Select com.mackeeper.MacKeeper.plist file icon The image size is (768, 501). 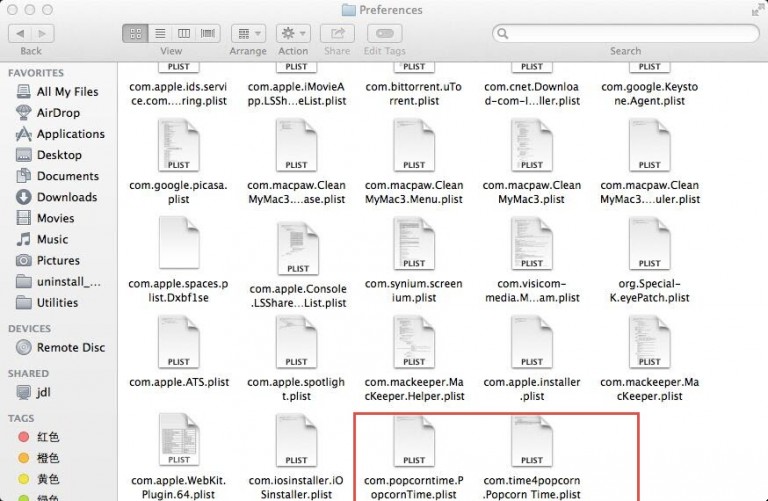click(x=650, y=344)
